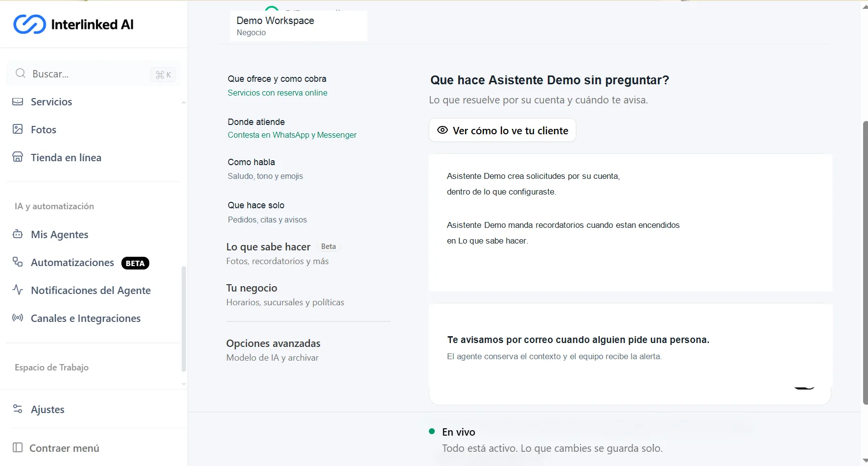Open 'Opciones avanzadas' settings
The height and width of the screenshot is (466, 868).
click(273, 350)
